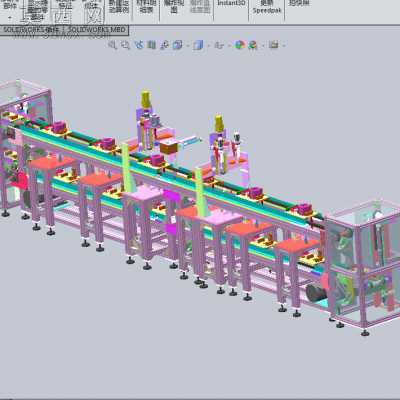Click the Zoom to Fit icon

pos(113,45)
